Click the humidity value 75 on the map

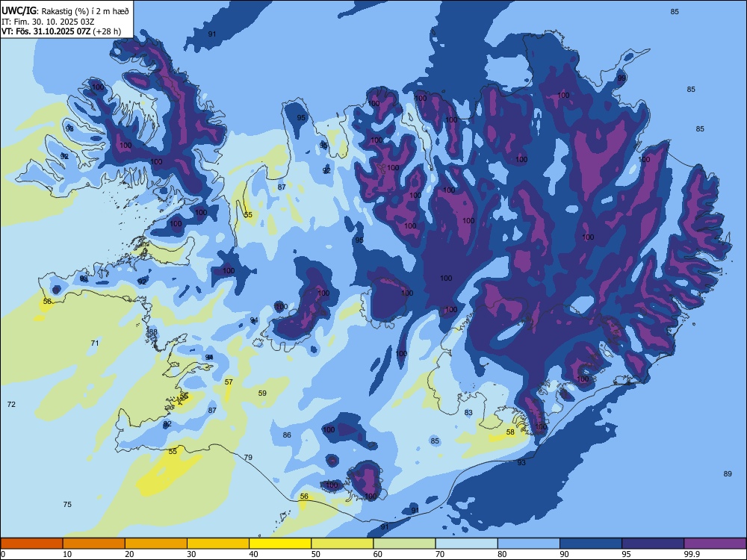pyautogui.click(x=67, y=504)
